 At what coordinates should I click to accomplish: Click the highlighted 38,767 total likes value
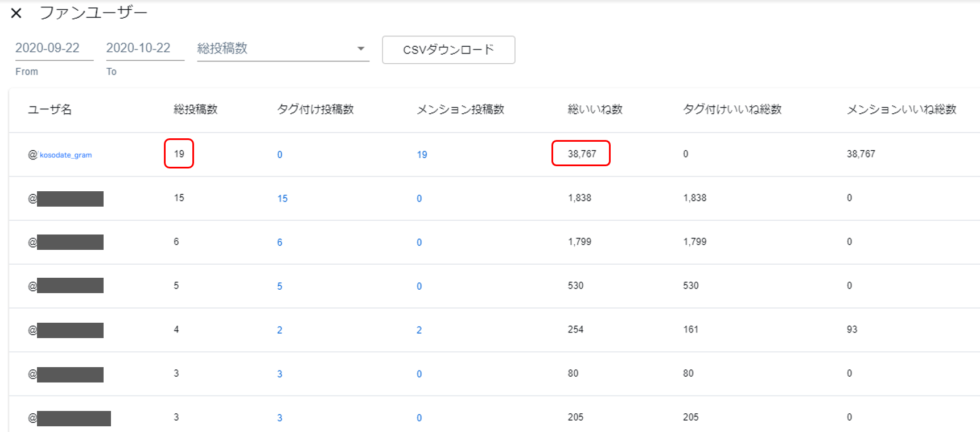point(582,154)
